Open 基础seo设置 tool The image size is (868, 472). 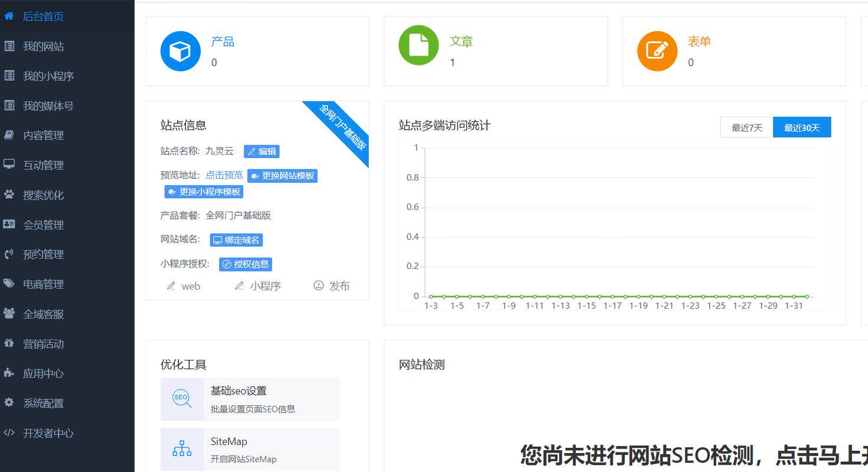(250, 399)
